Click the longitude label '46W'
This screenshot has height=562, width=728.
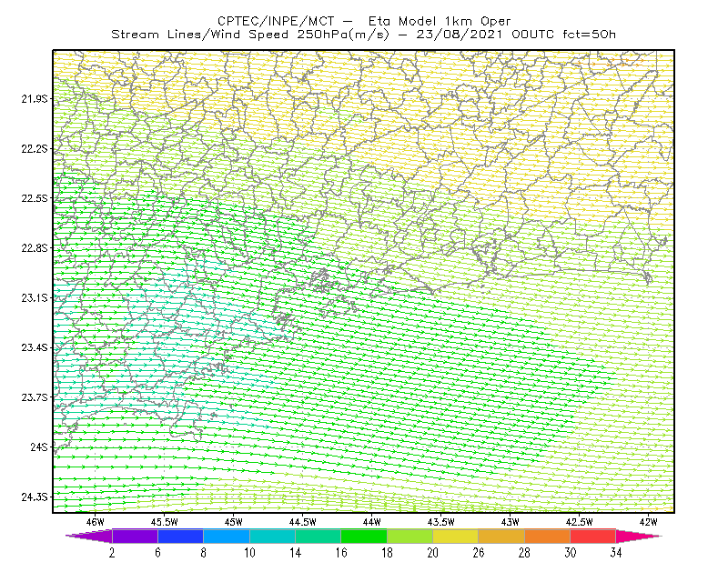[96, 522]
